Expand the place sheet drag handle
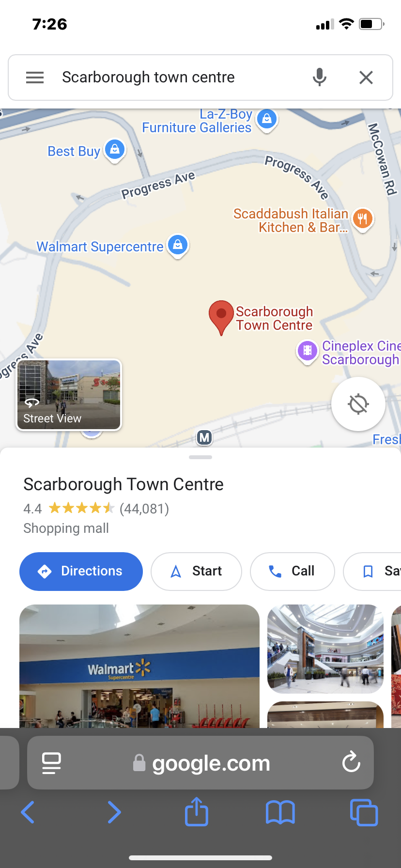 click(x=200, y=457)
